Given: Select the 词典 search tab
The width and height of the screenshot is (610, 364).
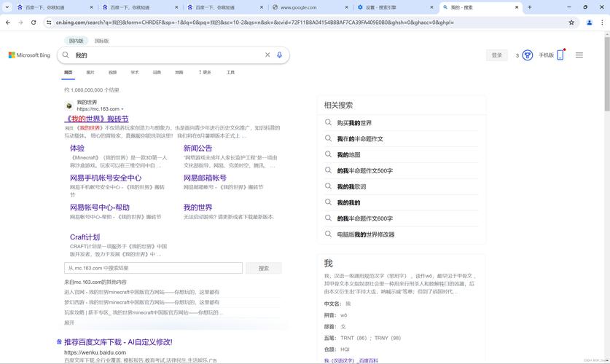Looking at the screenshot, I should tap(157, 72).
